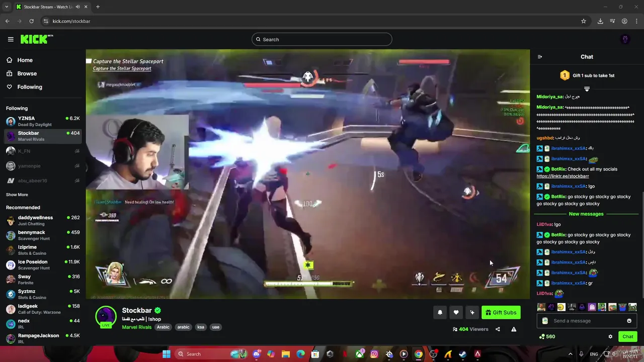Open Windows Start menu
Image resolution: width=644 pixels, height=362 pixels.
pyautogui.click(x=167, y=354)
